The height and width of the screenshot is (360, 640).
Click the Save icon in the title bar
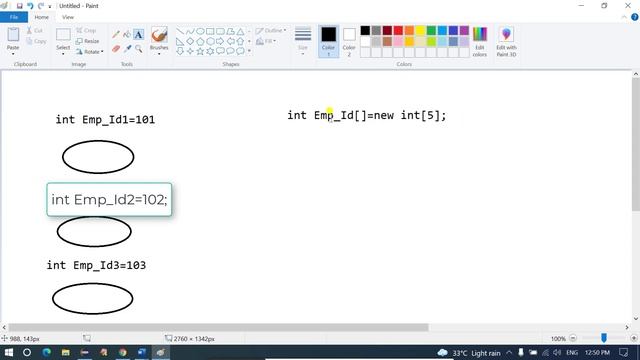point(19,6)
